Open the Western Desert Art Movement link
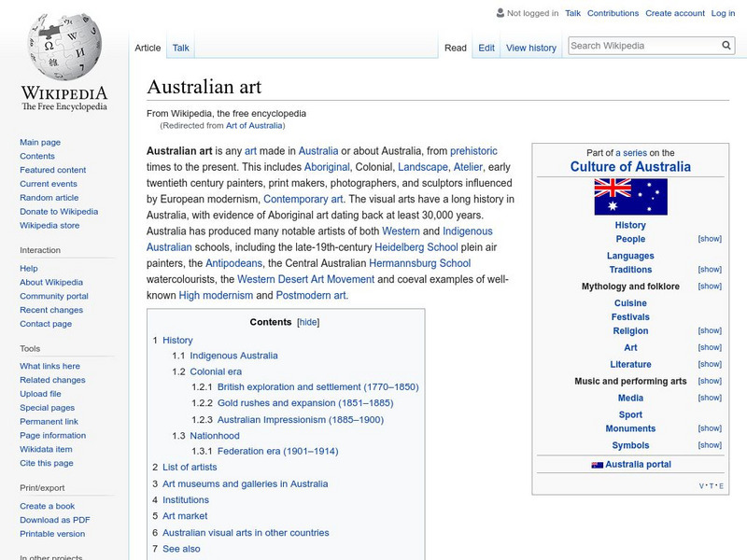This screenshot has width=747, height=560. (306, 279)
